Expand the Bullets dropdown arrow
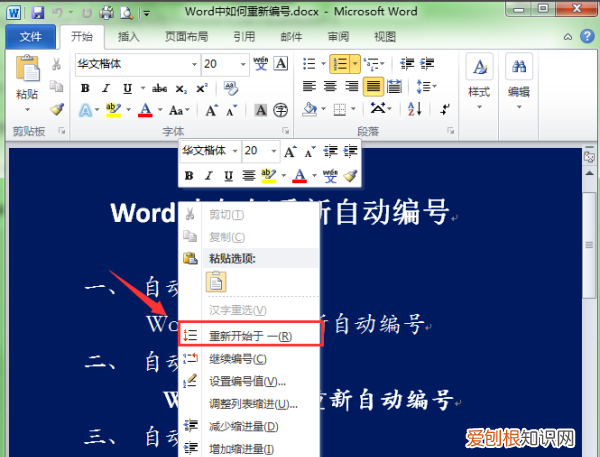Image resolution: width=600 pixels, height=457 pixels. pyautogui.click(x=323, y=64)
